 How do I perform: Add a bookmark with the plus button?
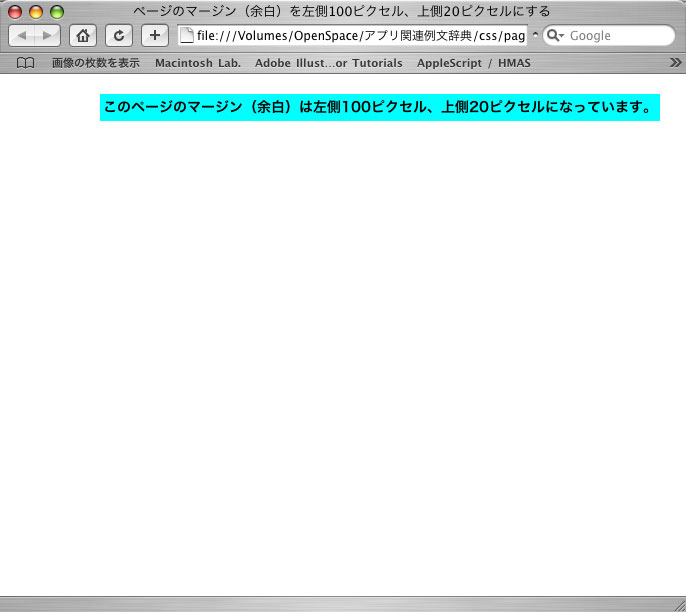pyautogui.click(x=155, y=35)
